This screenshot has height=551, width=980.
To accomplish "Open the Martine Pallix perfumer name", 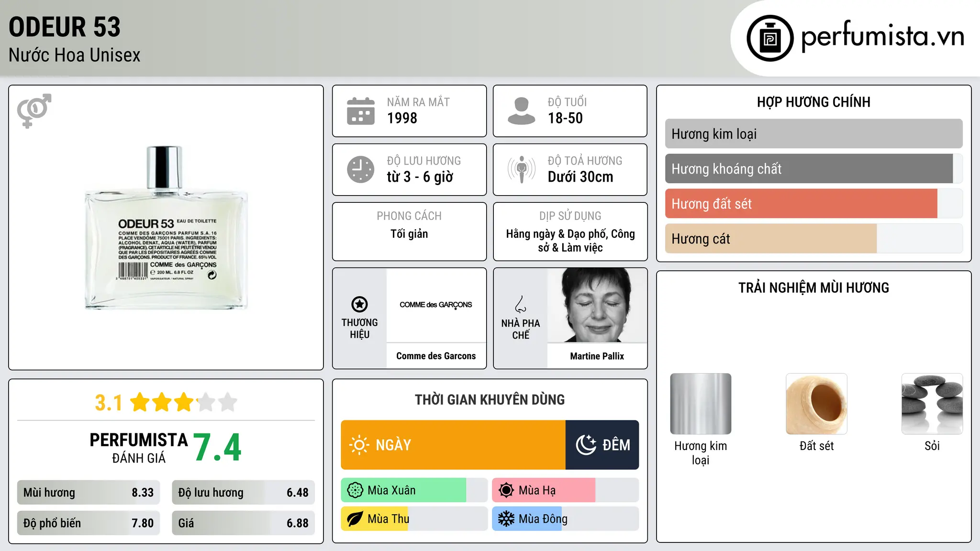I will 597,356.
